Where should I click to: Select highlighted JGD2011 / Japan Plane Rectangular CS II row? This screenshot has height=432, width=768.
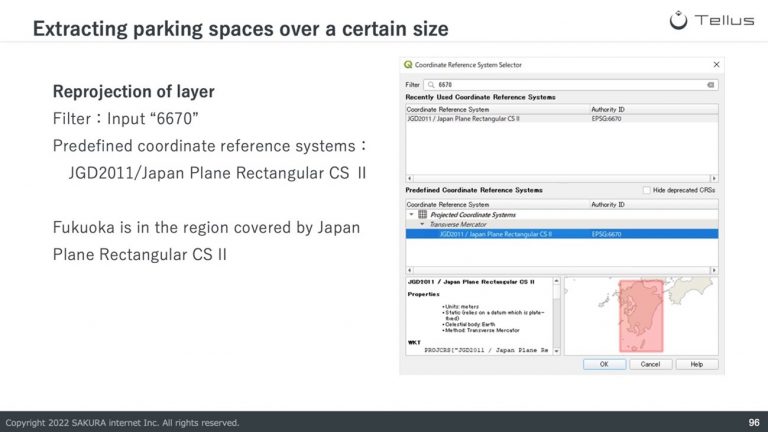click(x=562, y=234)
